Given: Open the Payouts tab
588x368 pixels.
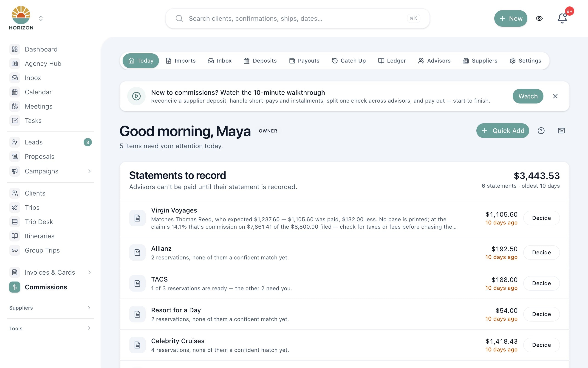Looking at the screenshot, I should point(304,60).
